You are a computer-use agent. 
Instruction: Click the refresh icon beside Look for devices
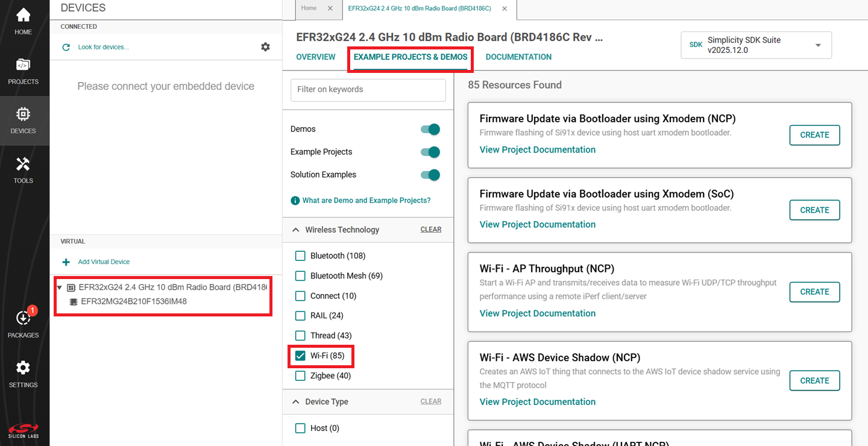(66, 47)
